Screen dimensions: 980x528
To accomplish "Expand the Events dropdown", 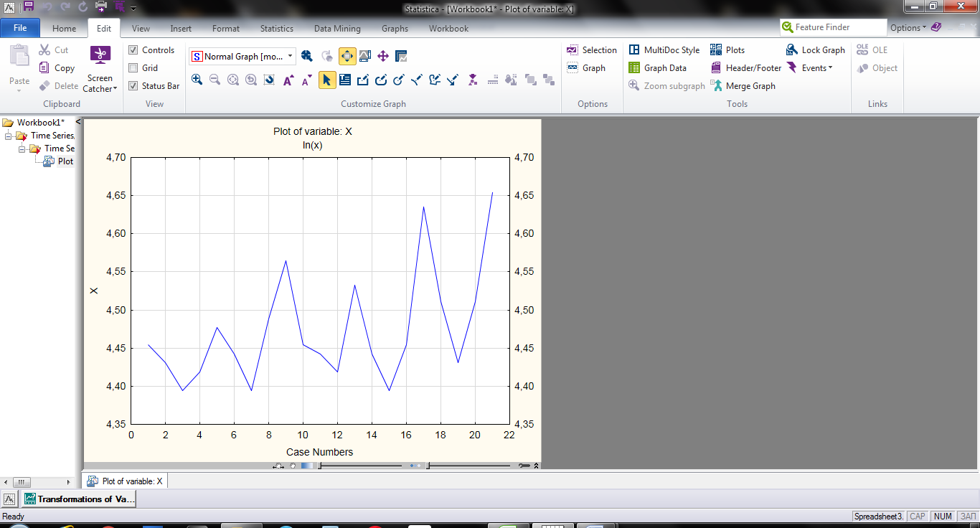I will 816,68.
